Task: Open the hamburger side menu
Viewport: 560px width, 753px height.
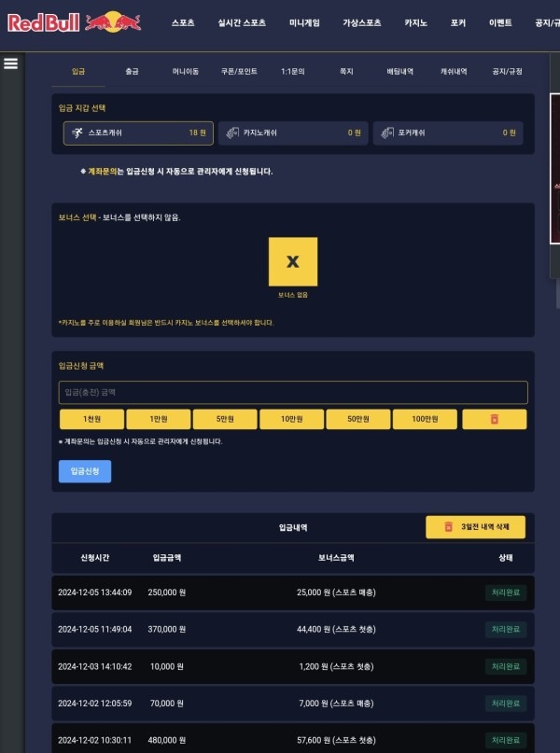Action: 11,63
